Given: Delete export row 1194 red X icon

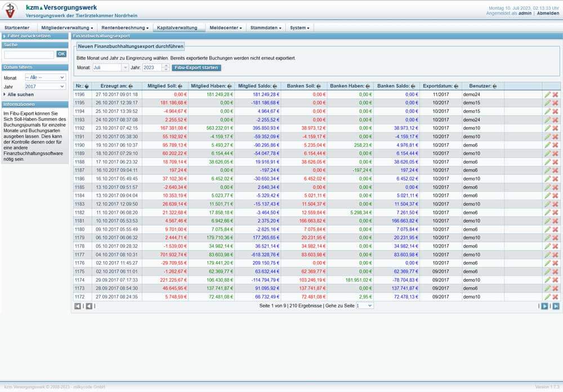Looking at the screenshot, I should tap(555, 111).
